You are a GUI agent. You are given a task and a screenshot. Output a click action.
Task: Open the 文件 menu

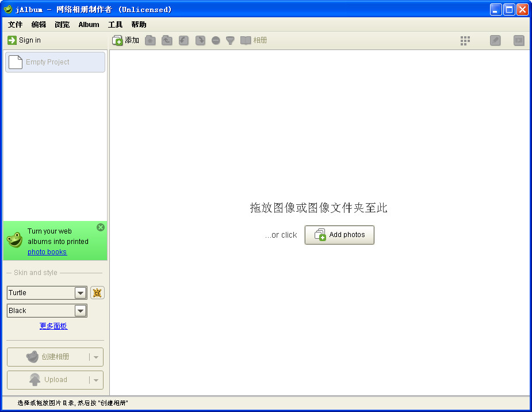click(16, 24)
